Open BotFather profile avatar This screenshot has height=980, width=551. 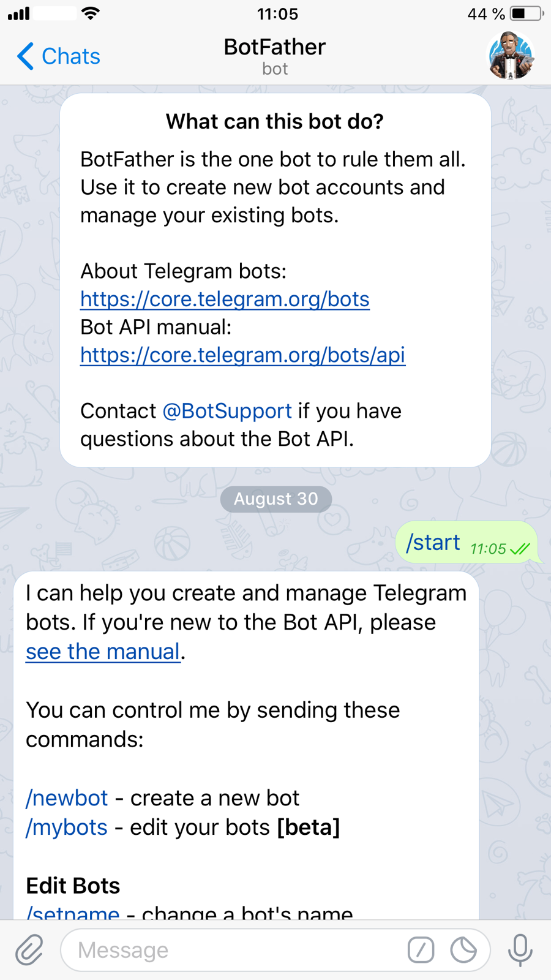point(511,56)
